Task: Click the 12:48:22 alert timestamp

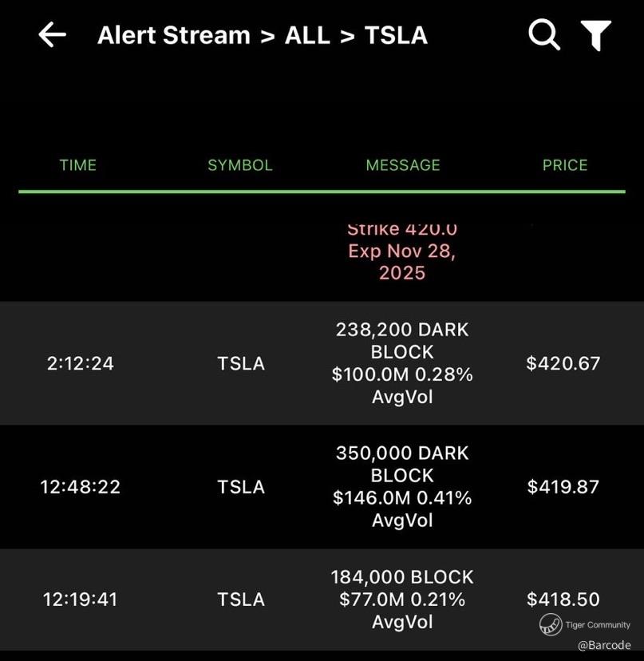Action: (80, 487)
